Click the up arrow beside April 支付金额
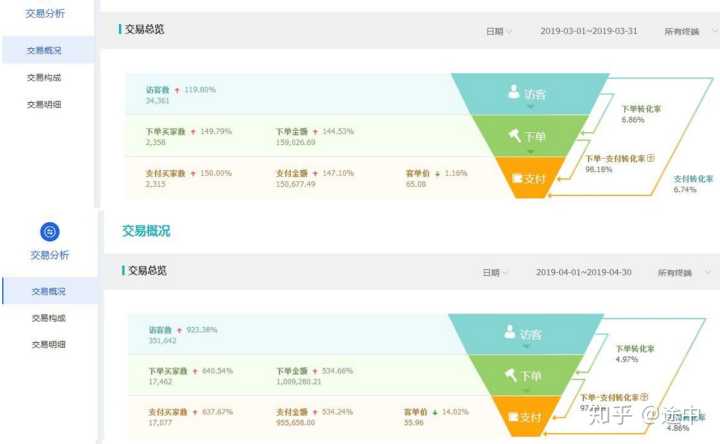Image resolution: width=720 pixels, height=444 pixels. pyautogui.click(x=315, y=412)
